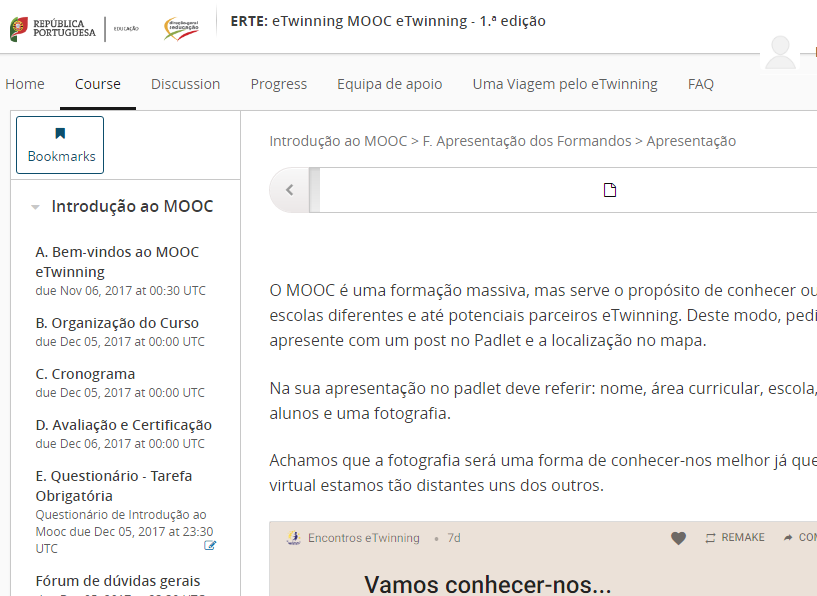Screen dimensions: 817x596
Task: Click Introdução ao MOOC breadcrumb
Action: tap(338, 141)
